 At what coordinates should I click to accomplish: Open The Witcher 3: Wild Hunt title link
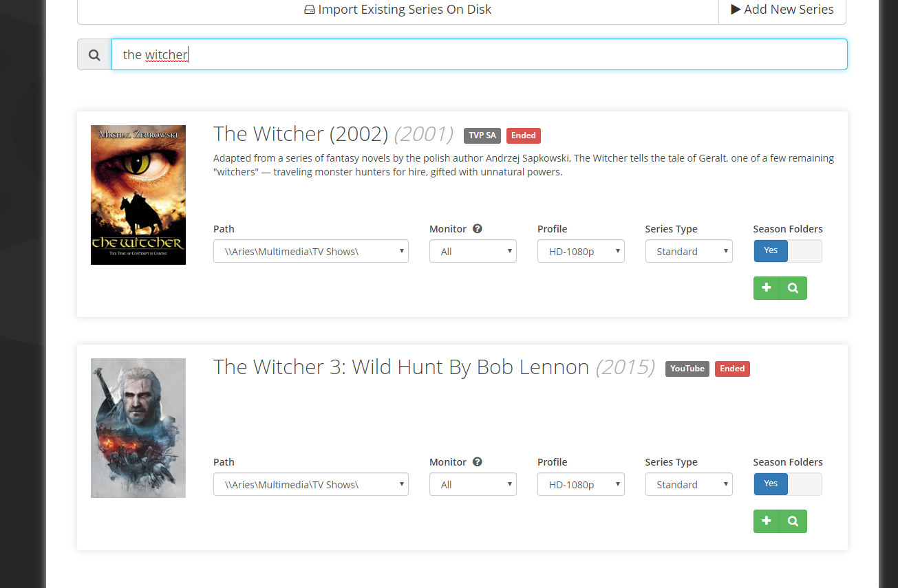click(400, 367)
